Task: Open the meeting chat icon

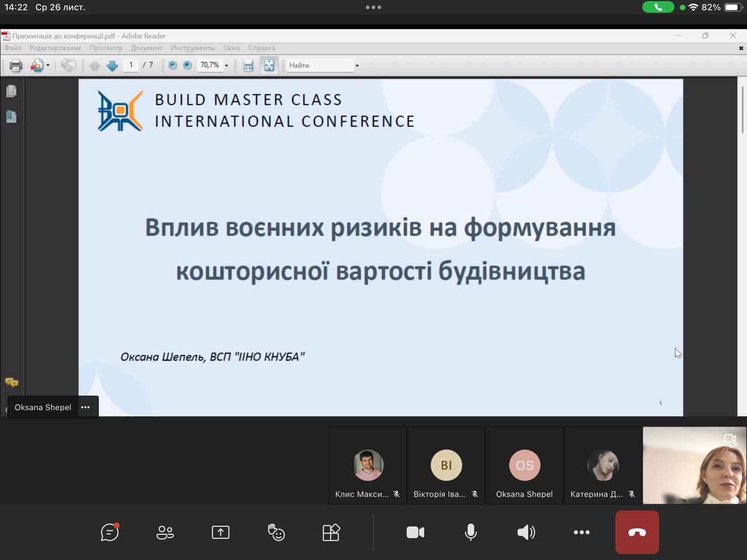Action: click(110, 532)
